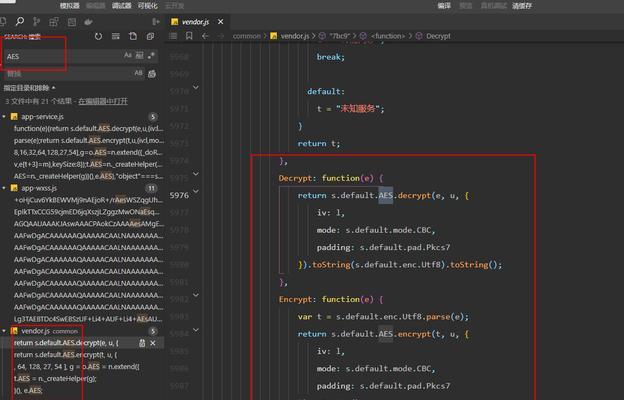Open result 'AES=n._createHelper(g)}(),e.AES' in app-service.js
The height and width of the screenshot is (400, 624).
coord(88,176)
